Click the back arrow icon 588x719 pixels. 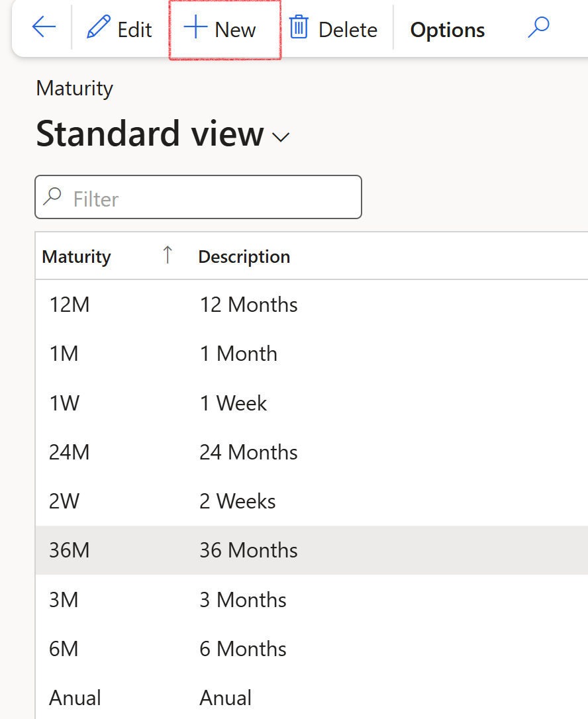click(x=44, y=28)
